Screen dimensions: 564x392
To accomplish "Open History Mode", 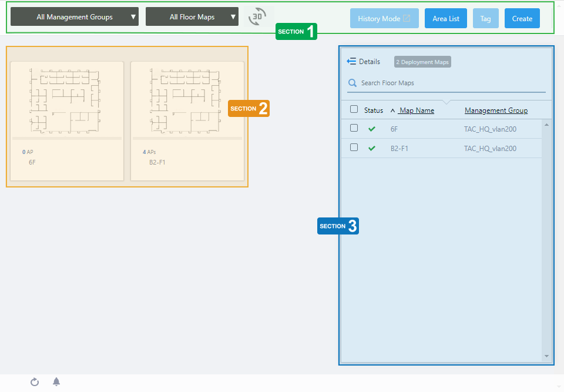I will 384,19.
